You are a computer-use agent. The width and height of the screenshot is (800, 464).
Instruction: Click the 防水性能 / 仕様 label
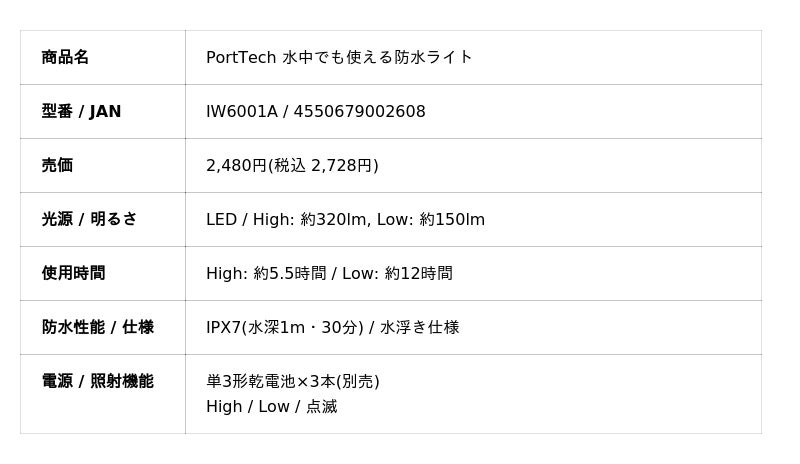(x=97, y=327)
